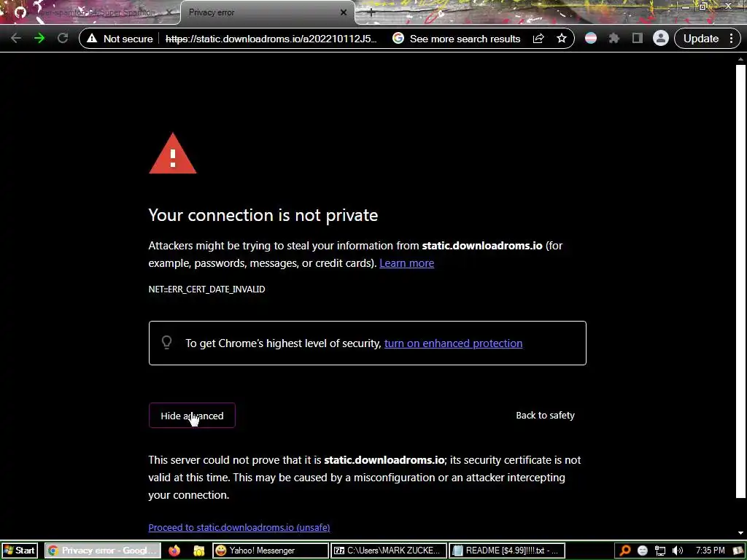Open the network tray icon
Viewport: 747px width, 560px height.
coord(659,551)
